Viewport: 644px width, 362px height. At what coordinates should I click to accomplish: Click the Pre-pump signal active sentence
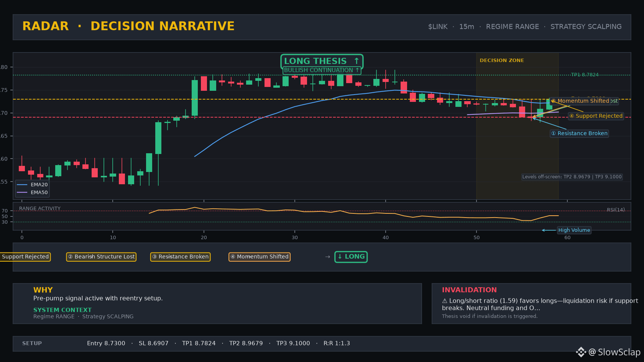tap(98, 298)
